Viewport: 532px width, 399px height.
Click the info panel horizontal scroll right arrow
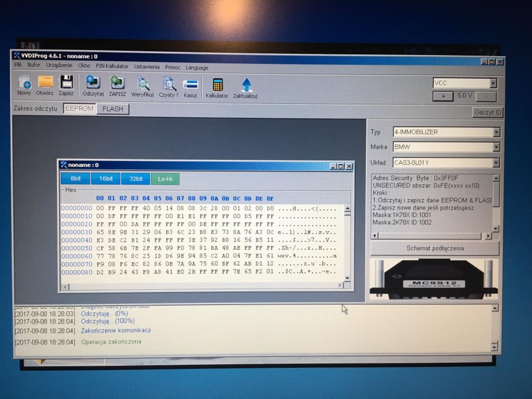click(x=488, y=236)
